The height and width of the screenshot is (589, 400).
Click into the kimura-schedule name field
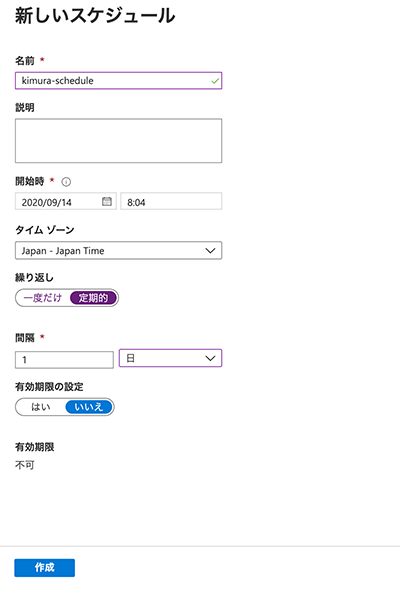tap(118, 81)
